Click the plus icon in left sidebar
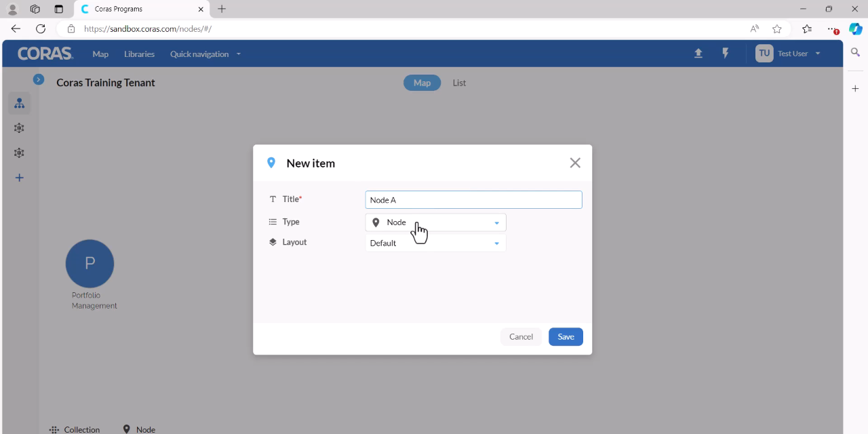The image size is (868, 434). point(19,178)
